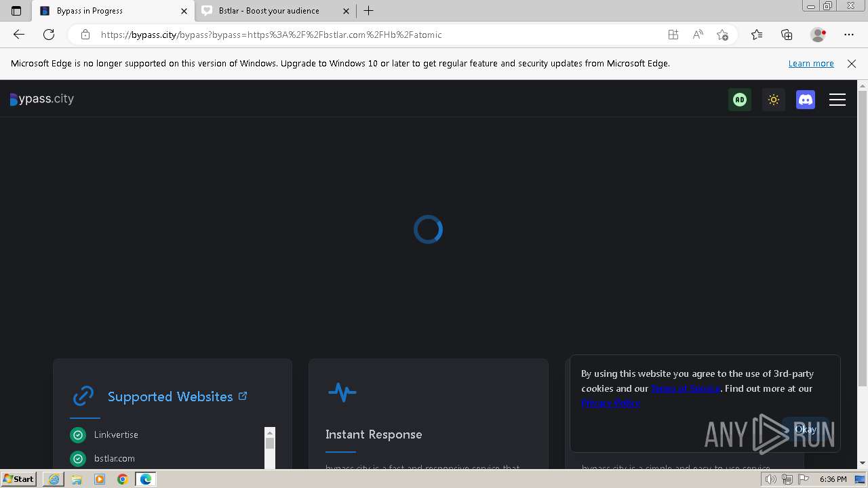Image resolution: width=868 pixels, height=488 pixels.
Task: Open the Discord server icon
Action: [x=806, y=100]
